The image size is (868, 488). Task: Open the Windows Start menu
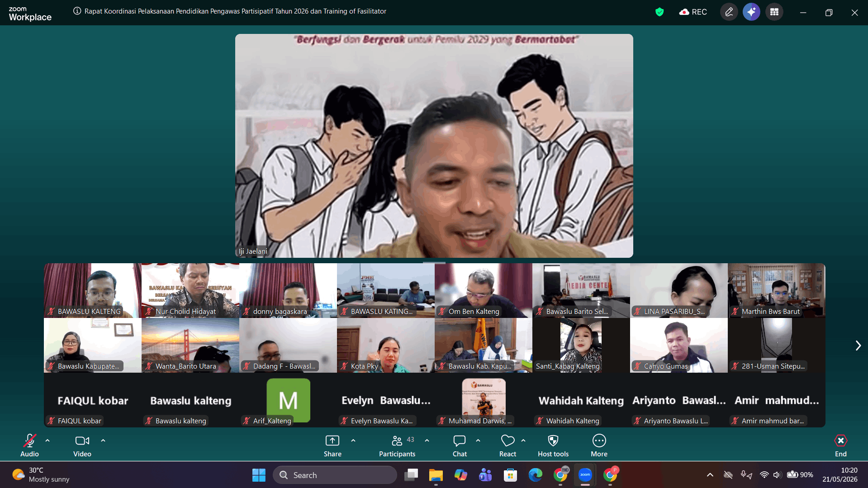coord(259,475)
